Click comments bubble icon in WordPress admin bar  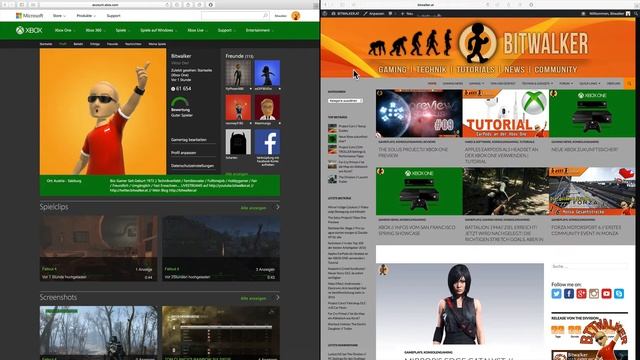[391, 13]
